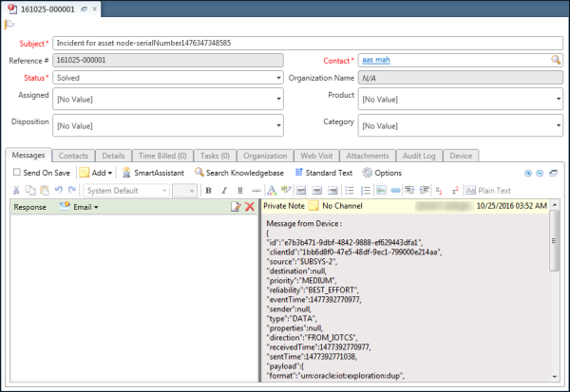The image size is (570, 392).
Task: Insert a numbered list
Action: (x=365, y=191)
